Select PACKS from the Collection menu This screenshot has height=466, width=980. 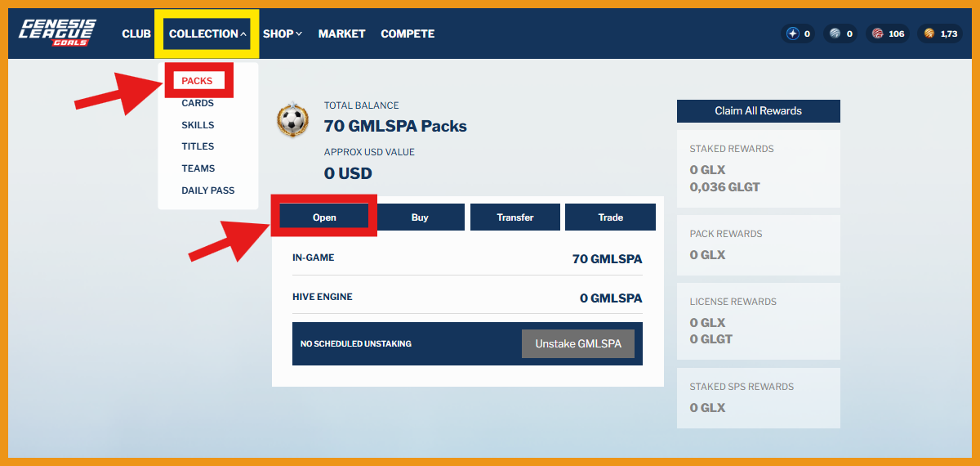197,81
